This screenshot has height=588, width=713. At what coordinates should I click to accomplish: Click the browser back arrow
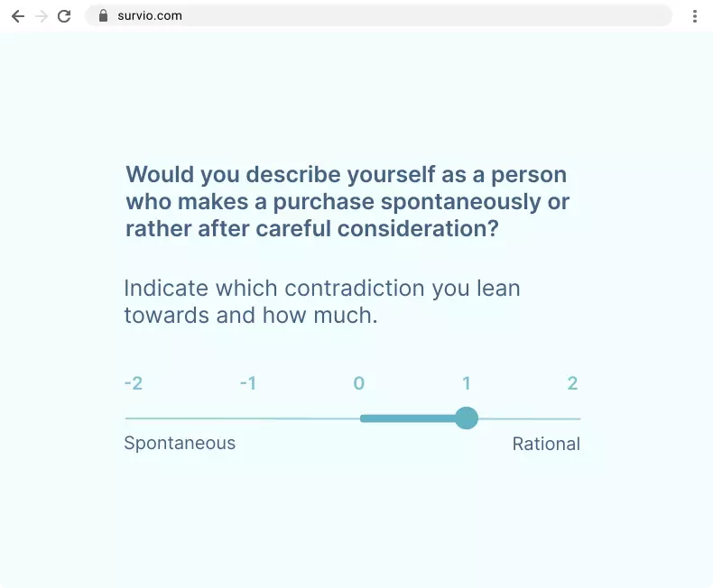17,15
